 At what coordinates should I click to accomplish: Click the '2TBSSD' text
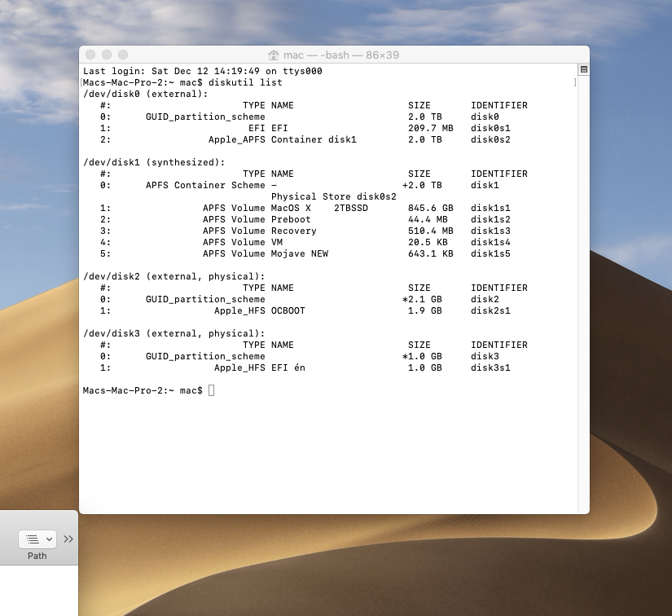(x=351, y=208)
